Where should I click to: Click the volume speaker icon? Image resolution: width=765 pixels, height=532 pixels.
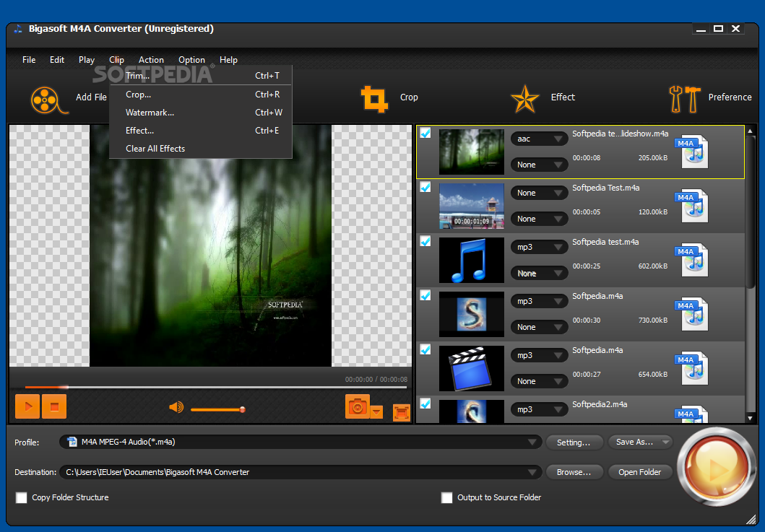click(176, 406)
